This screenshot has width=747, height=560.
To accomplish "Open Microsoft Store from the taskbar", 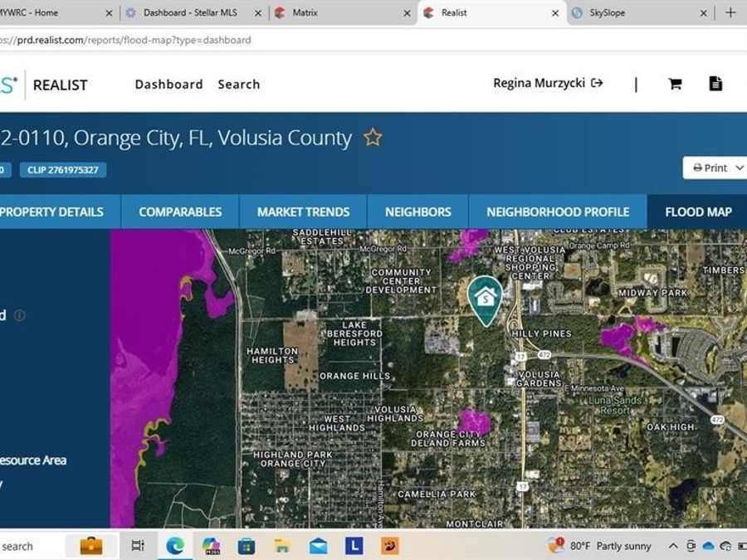I will [x=247, y=546].
